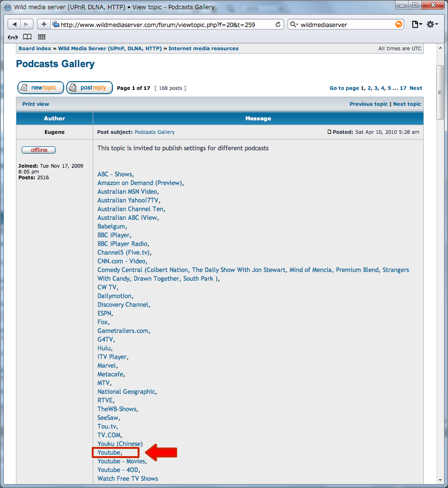Reload the page with the refresh icon
The width and height of the screenshot is (448, 488).
[278, 24]
